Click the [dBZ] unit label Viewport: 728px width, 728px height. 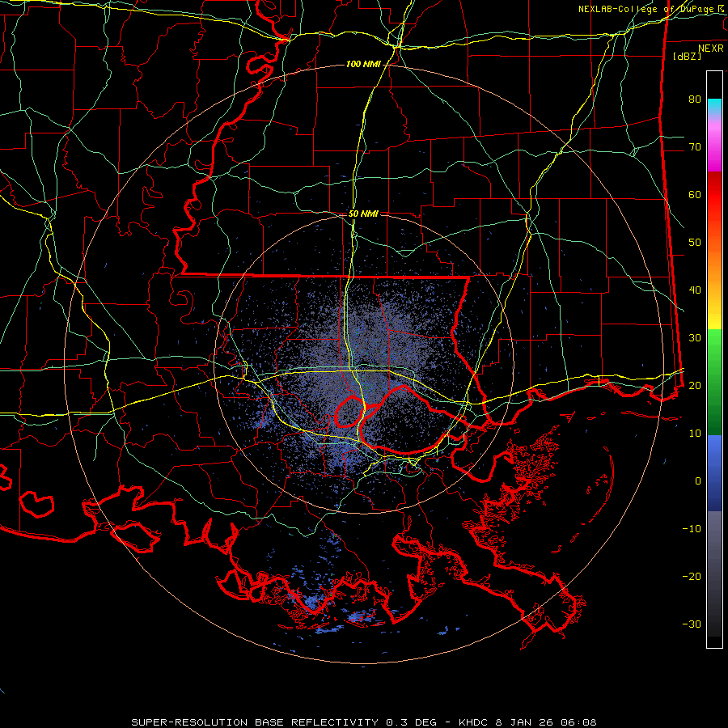(x=687, y=57)
